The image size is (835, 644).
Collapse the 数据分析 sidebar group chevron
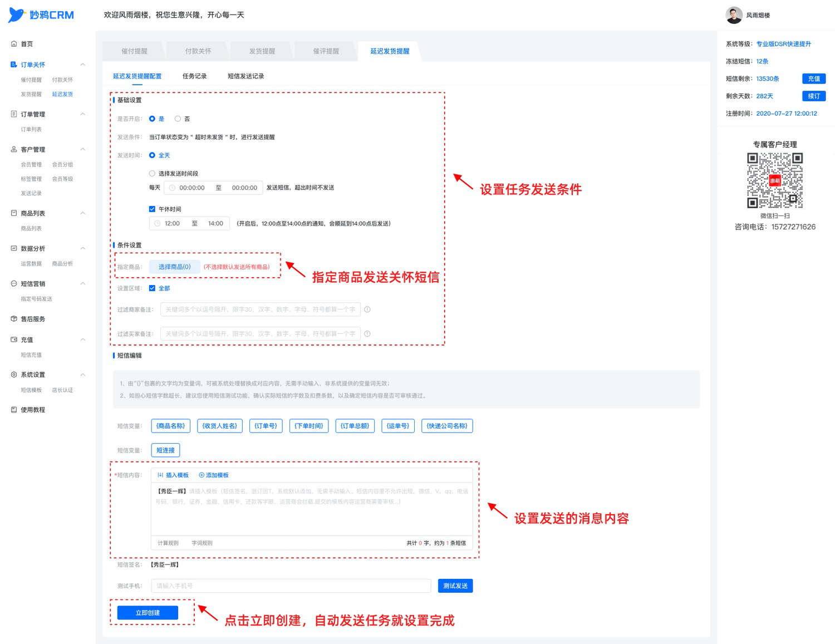[x=83, y=248]
